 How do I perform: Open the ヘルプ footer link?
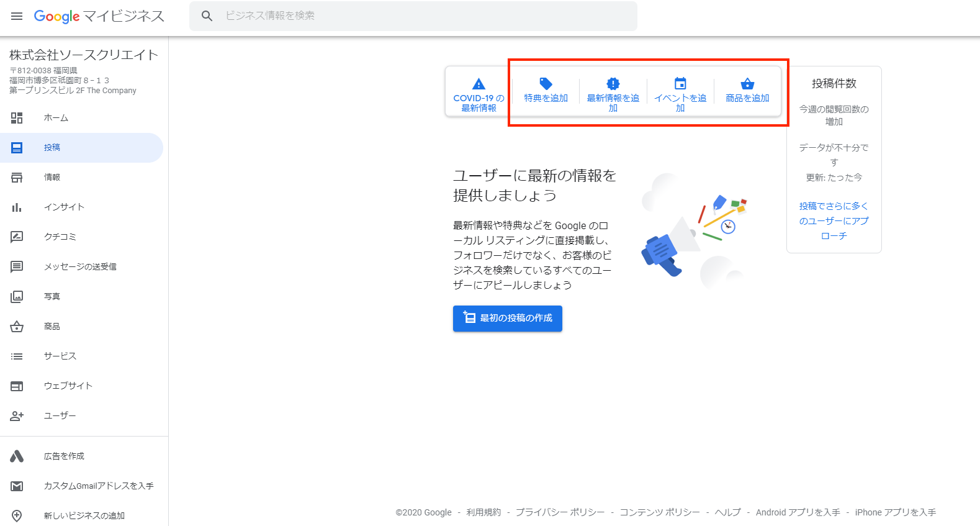point(728,512)
